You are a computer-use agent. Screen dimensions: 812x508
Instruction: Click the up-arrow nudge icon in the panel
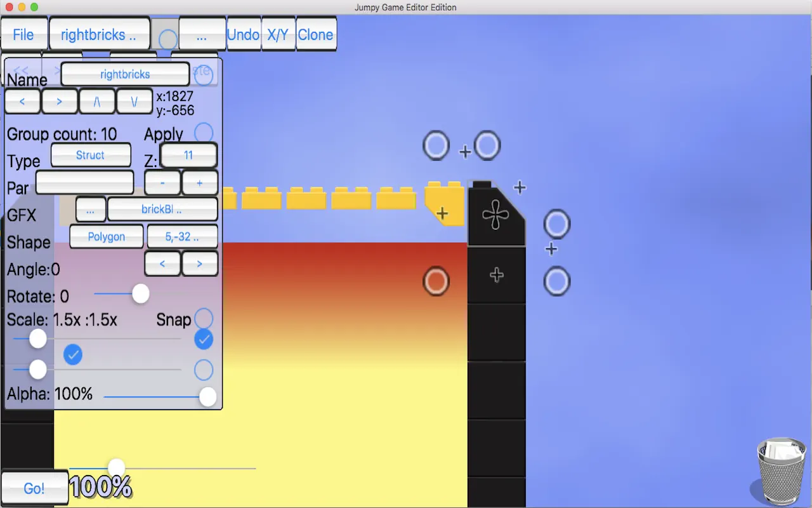coord(97,101)
